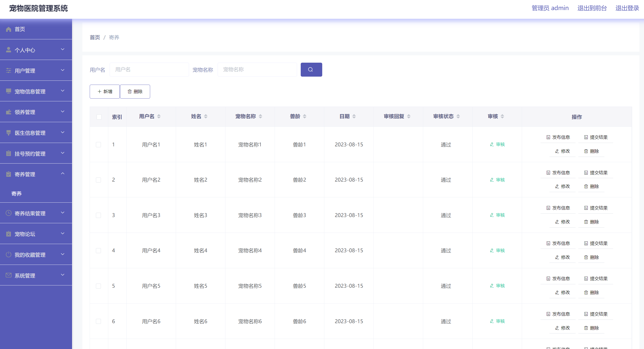Click the icon beside 宠物论坛
The image size is (644, 349).
coord(8,234)
